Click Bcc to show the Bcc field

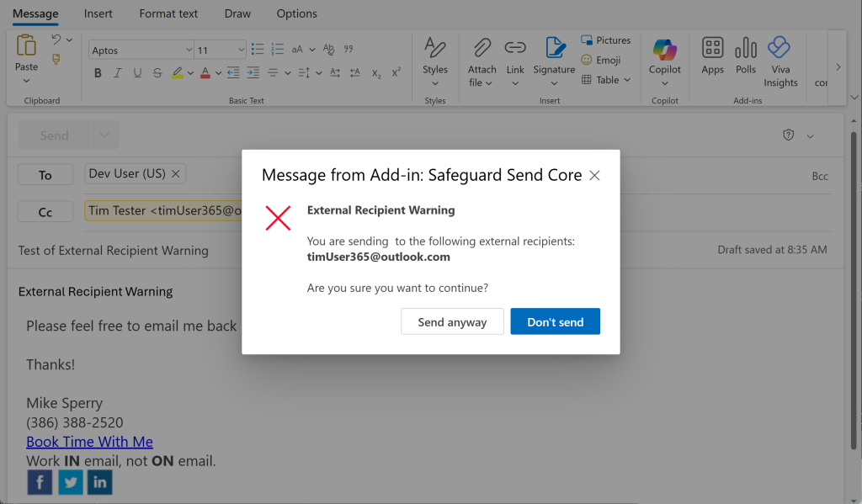pyautogui.click(x=820, y=176)
